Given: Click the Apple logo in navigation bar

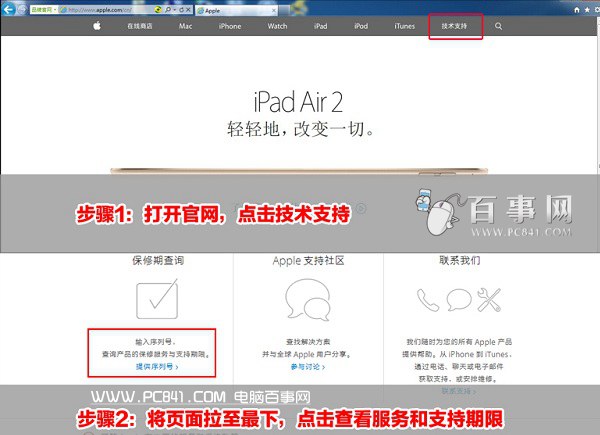Looking at the screenshot, I should click(97, 26).
